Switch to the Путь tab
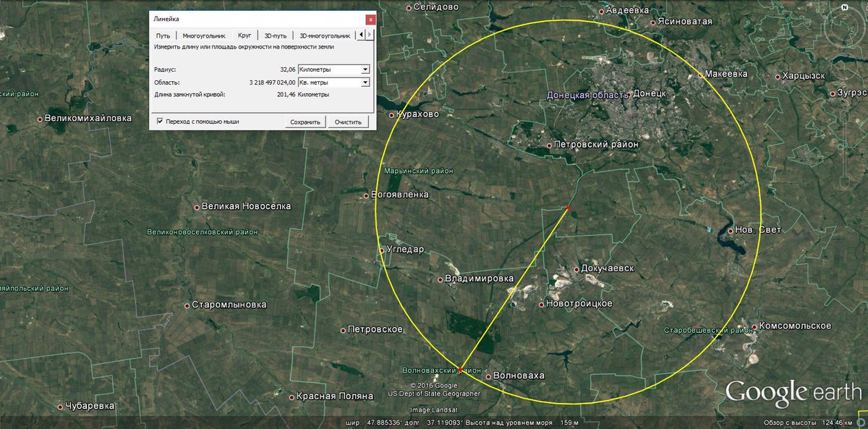 162,34
